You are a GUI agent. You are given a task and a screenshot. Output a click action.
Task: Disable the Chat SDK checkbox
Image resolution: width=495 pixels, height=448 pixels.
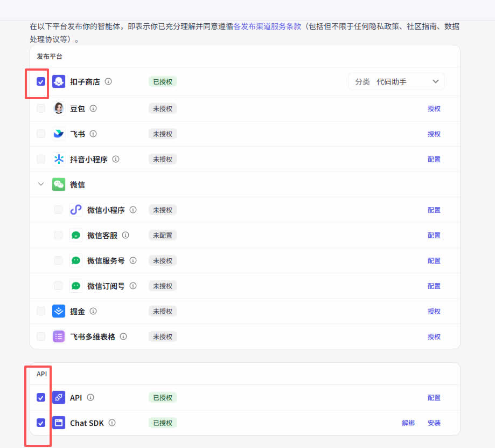[41, 423]
